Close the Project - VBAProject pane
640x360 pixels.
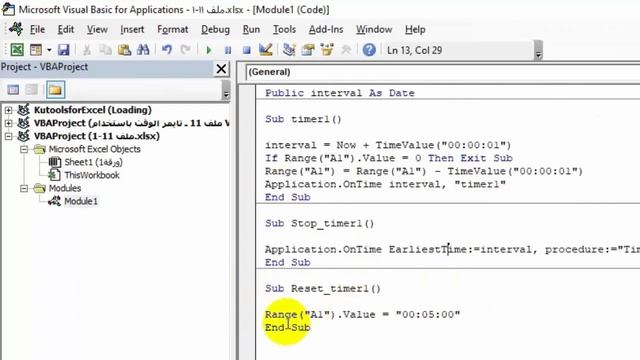[x=221, y=69]
